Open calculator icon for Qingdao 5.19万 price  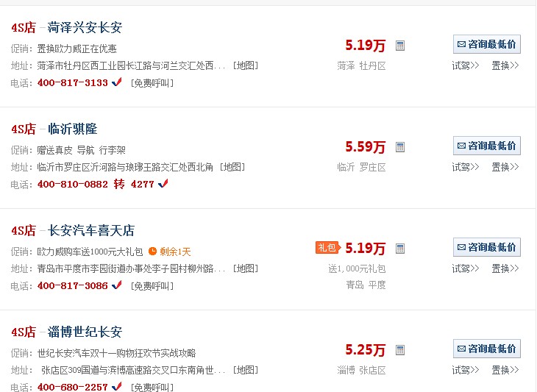400,249
